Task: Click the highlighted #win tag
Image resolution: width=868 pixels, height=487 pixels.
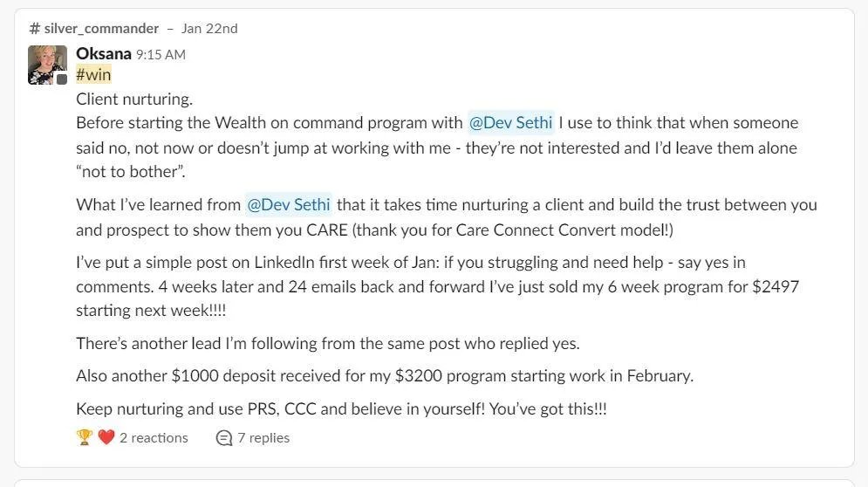Action: tap(93, 74)
